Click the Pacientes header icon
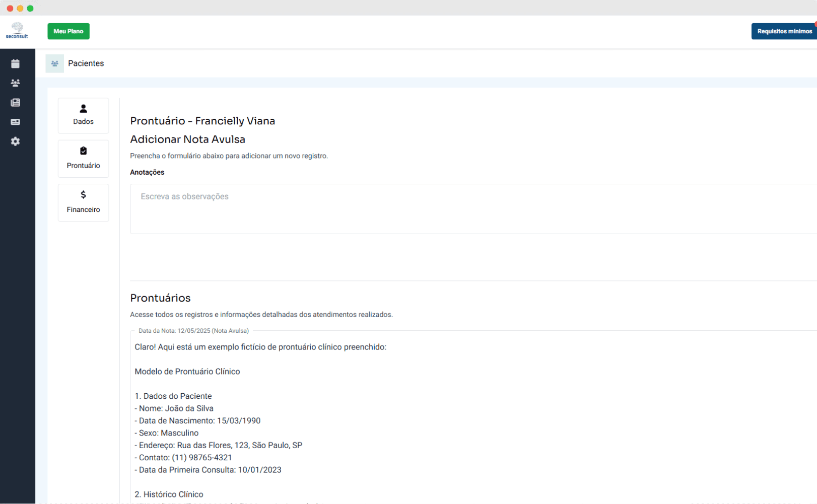The image size is (817, 504). (54, 63)
